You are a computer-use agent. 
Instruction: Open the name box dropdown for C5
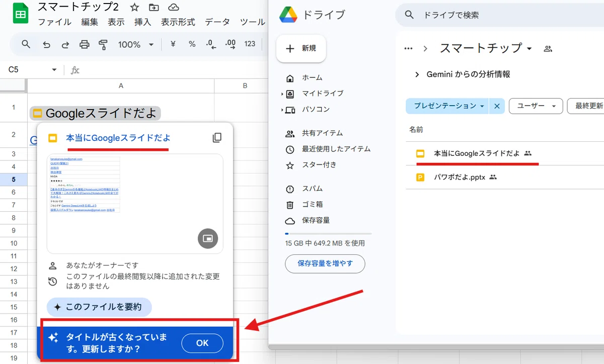[x=54, y=70]
